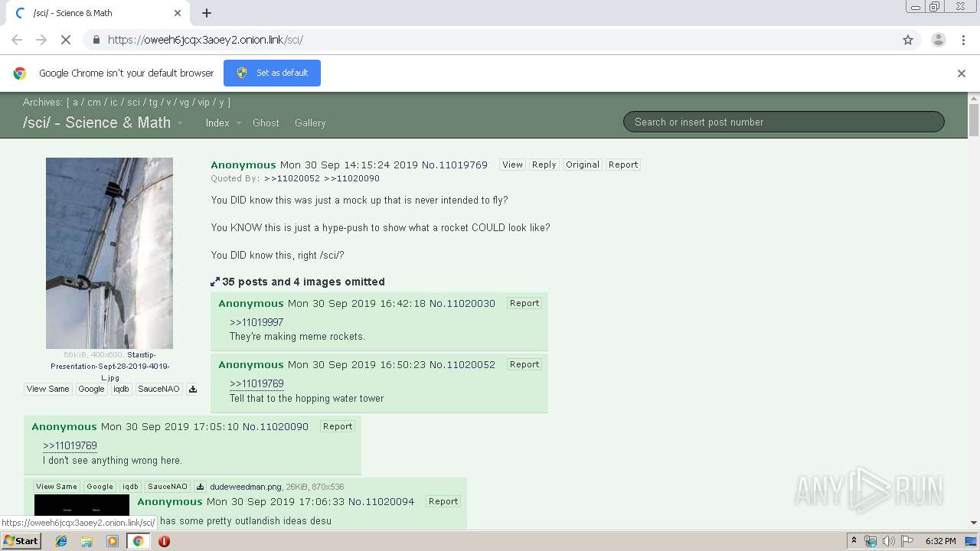This screenshot has width=980, height=551.
Task: Go to the /ic/ archive board
Action: pos(114,102)
